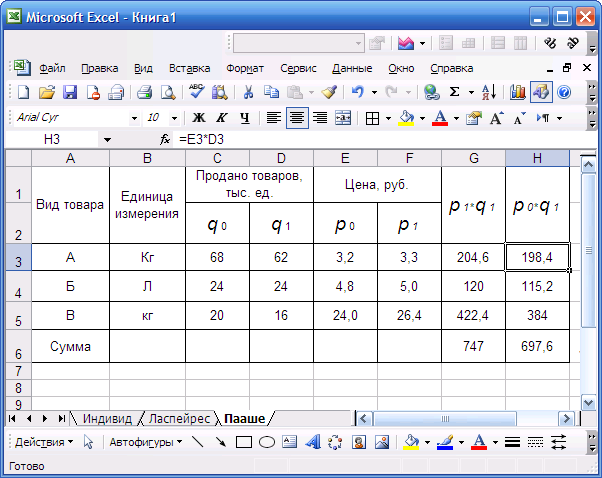Screen dimensions: 602x478
Task: Open the Формат menu
Action: (245, 68)
